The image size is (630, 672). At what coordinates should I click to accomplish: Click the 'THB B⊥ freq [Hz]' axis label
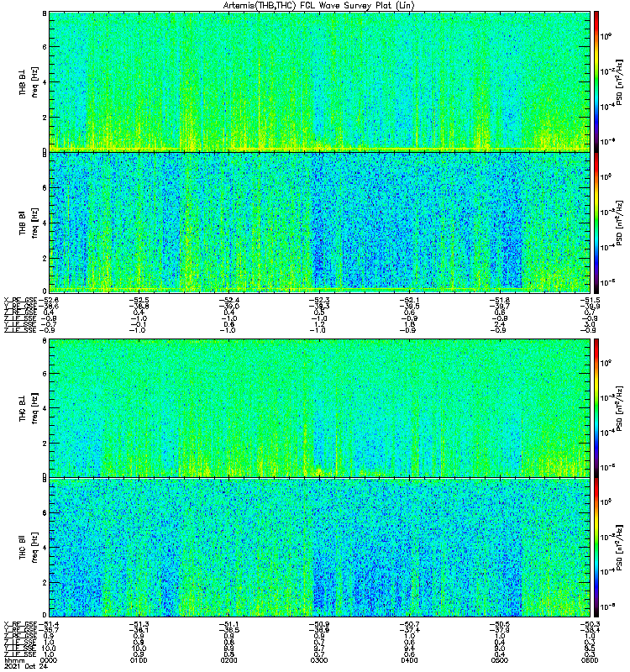pyautogui.click(x=29, y=81)
